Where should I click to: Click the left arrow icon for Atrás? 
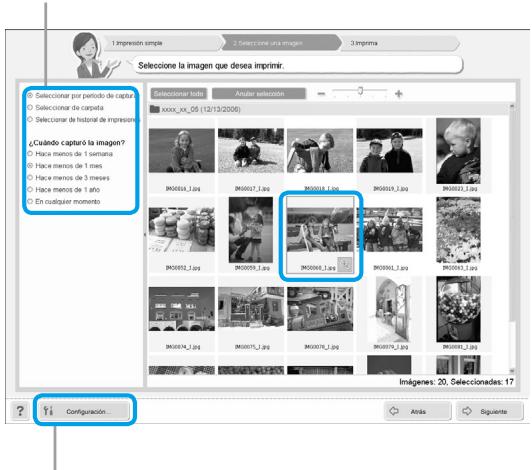pos(394,411)
